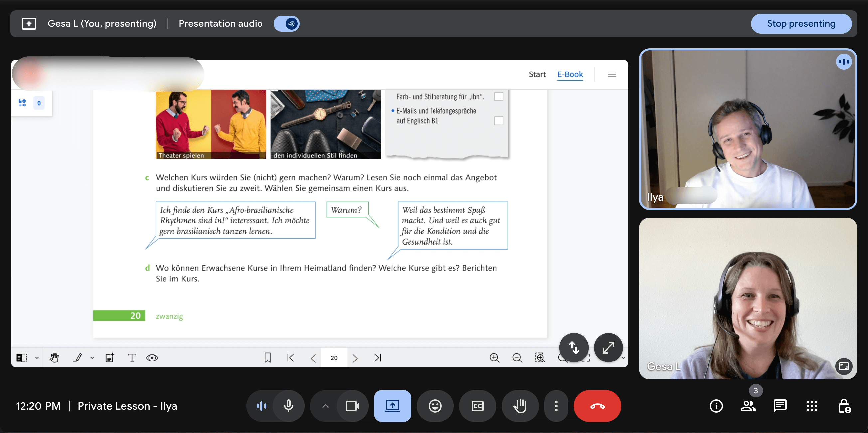Add a note with the note icon

(x=109, y=357)
